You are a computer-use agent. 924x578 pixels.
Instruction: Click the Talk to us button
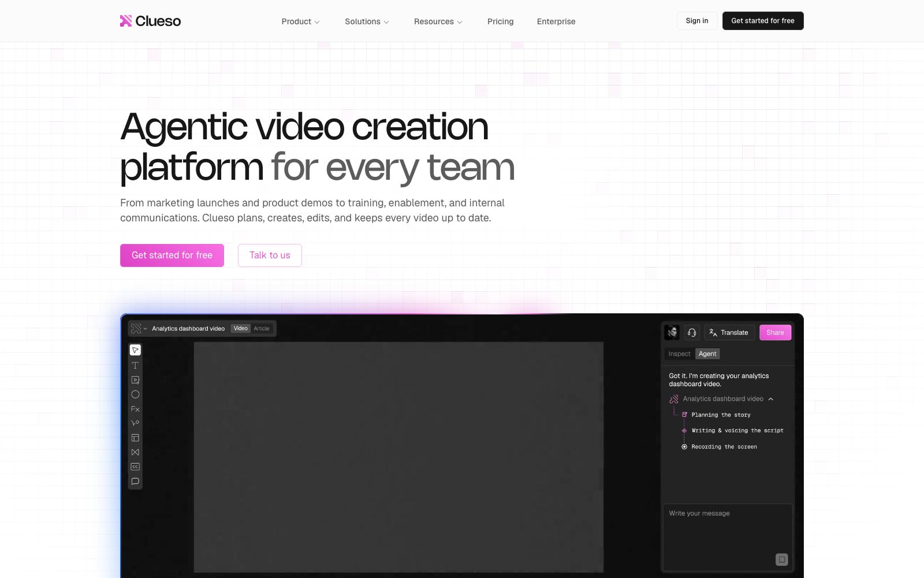pos(270,255)
